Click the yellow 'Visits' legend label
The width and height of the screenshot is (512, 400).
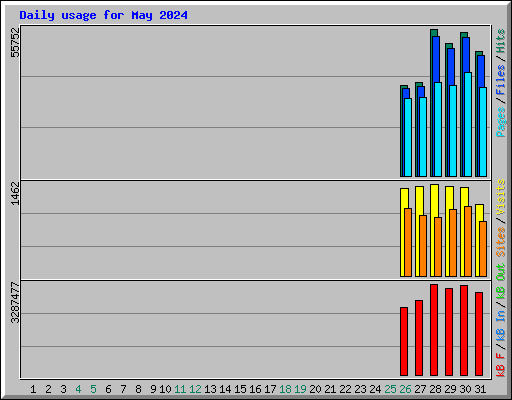pyautogui.click(x=501, y=197)
